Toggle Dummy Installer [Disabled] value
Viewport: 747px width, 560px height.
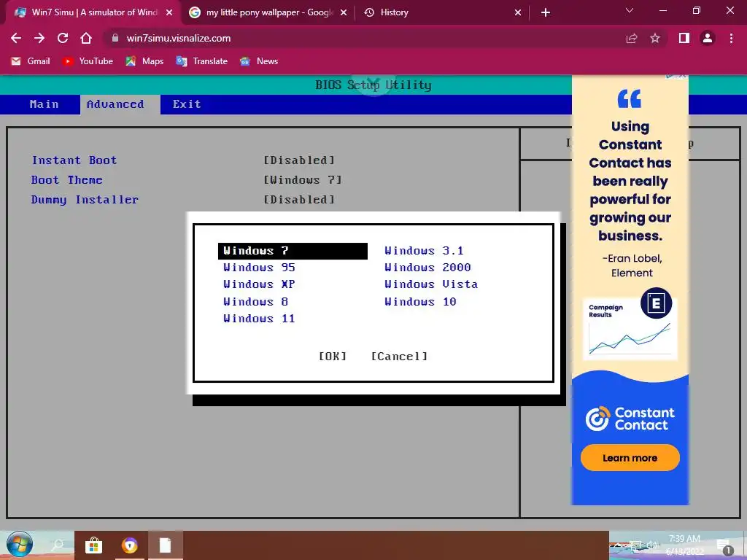pyautogui.click(x=299, y=200)
